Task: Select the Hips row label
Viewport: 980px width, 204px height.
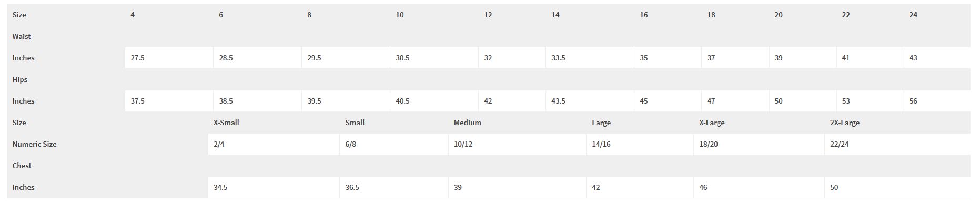Action: (20, 79)
